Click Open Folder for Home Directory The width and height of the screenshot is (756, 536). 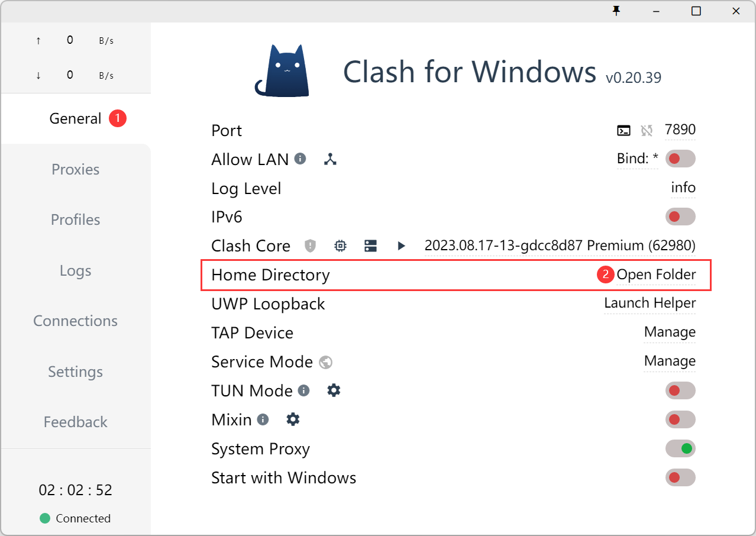(656, 275)
